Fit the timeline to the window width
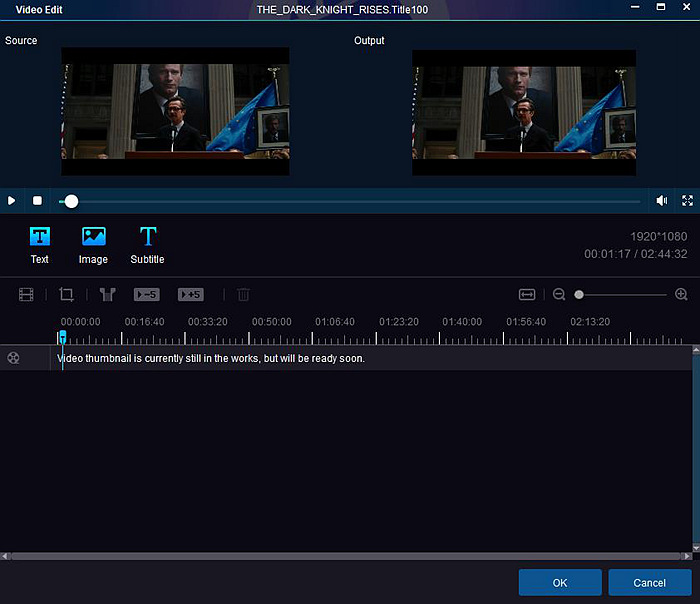The image size is (700, 604). [527, 295]
